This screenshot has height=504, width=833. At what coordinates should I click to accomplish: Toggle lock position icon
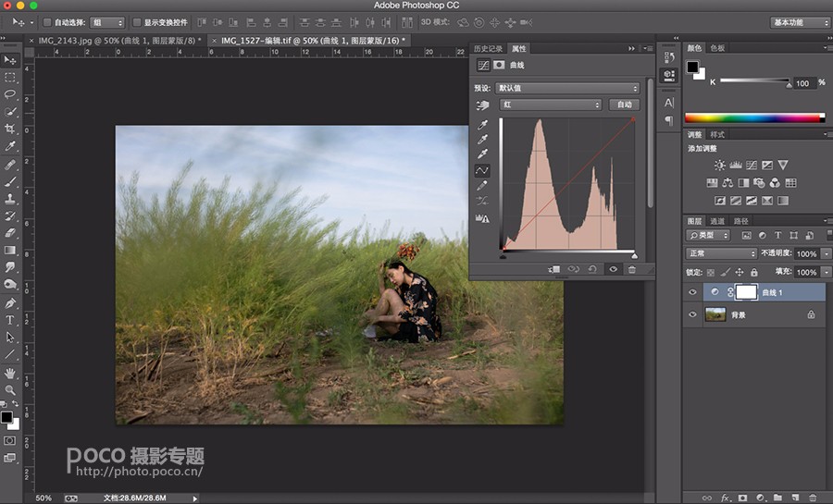pos(740,272)
